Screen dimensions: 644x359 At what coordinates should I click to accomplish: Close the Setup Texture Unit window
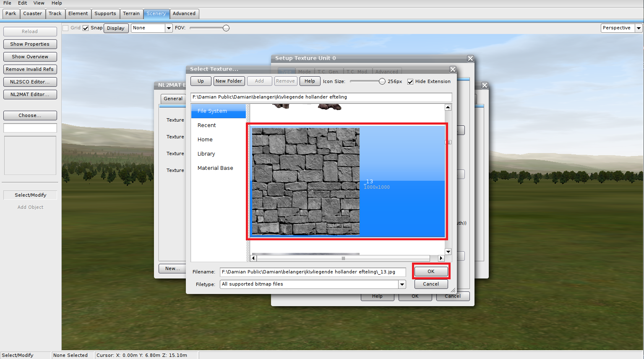tap(470, 59)
